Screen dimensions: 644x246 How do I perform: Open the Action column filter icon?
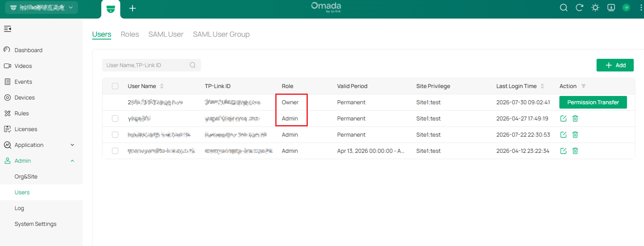[583, 86]
